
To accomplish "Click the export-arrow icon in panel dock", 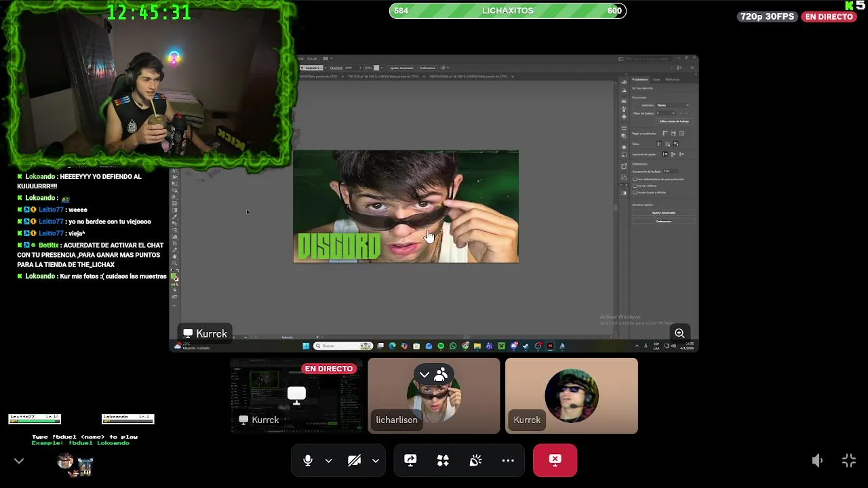I will tap(624, 166).
